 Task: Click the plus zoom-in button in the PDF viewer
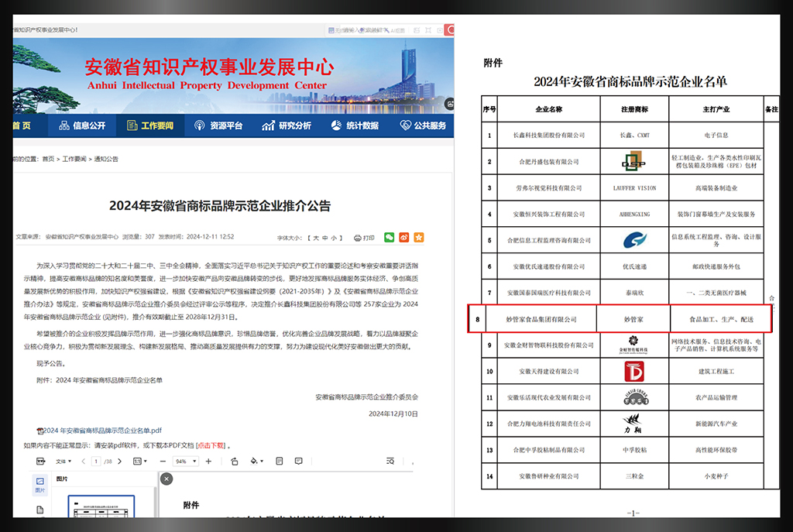pyautogui.click(x=208, y=462)
